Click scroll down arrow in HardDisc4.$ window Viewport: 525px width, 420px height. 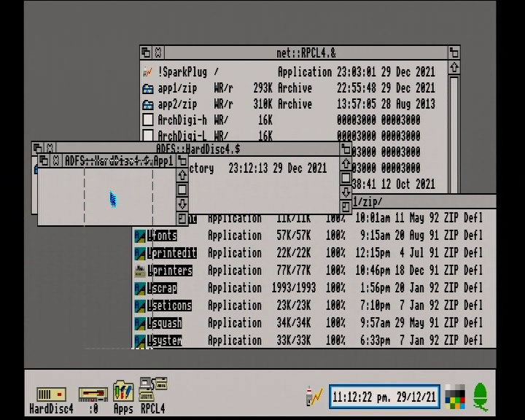(346, 192)
